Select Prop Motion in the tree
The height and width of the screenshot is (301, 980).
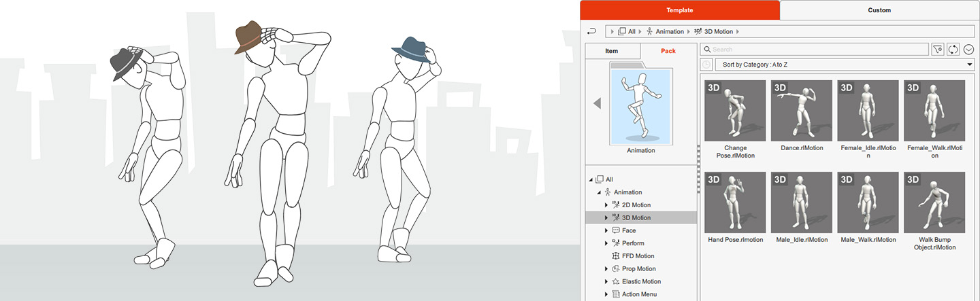(638, 269)
